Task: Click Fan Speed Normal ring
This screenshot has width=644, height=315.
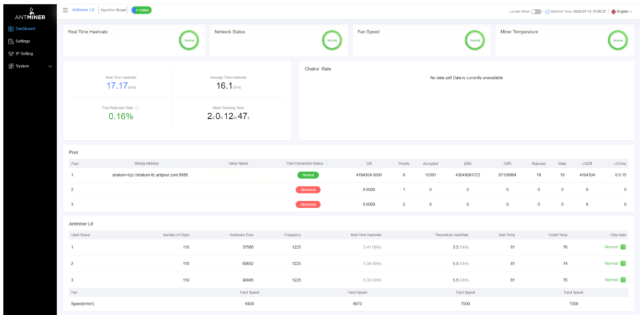Action: click(x=475, y=40)
